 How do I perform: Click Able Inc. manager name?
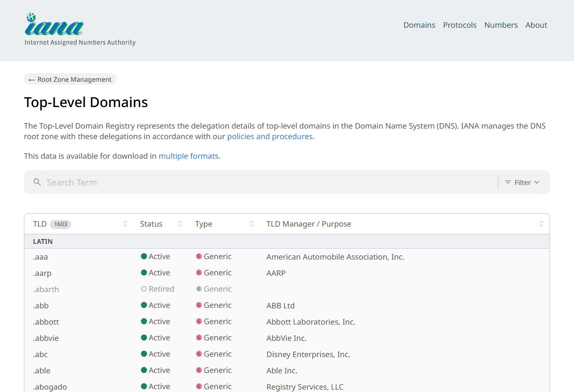coord(282,370)
